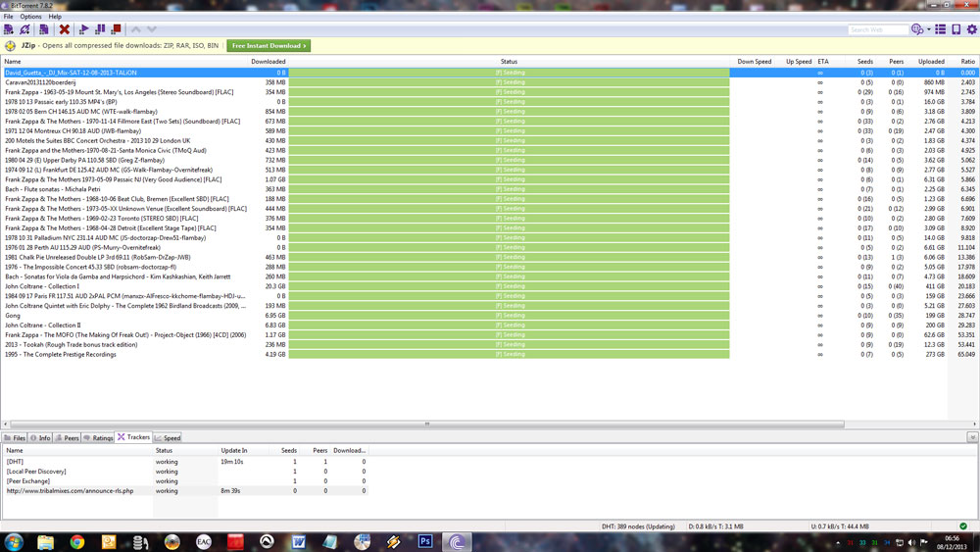The height and width of the screenshot is (552, 980).
Task: Click DHT nodes status bar entry
Action: point(638,527)
